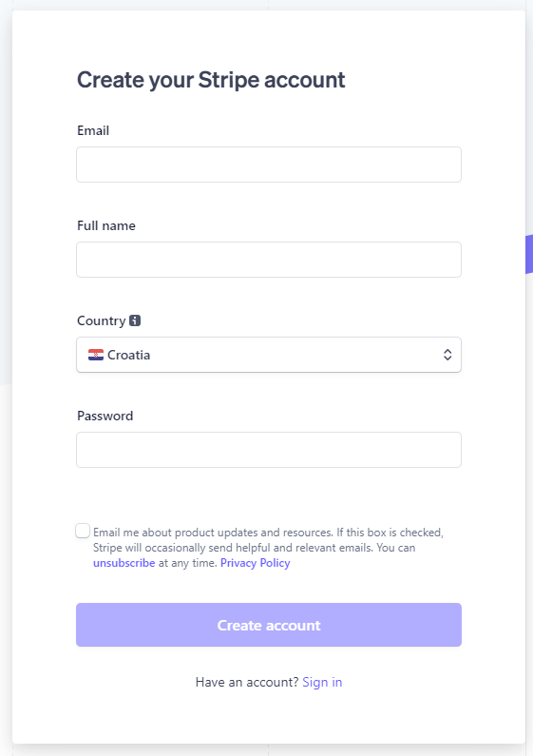Screen dimensions: 533x756
Task: Click the Croatia flag icon
Action: [96, 355]
